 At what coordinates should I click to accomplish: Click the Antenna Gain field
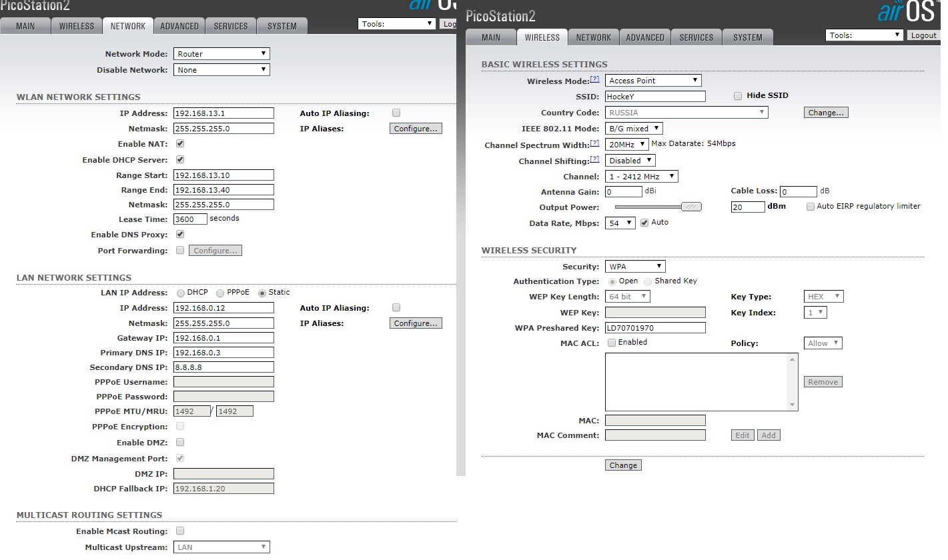click(623, 192)
